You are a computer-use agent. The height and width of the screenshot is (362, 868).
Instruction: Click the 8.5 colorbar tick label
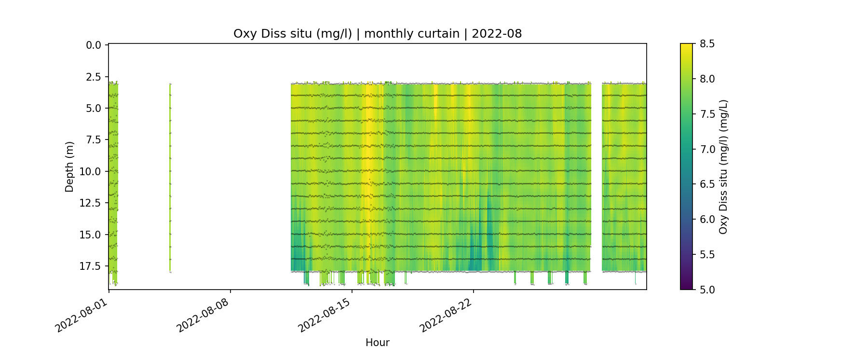707,44
